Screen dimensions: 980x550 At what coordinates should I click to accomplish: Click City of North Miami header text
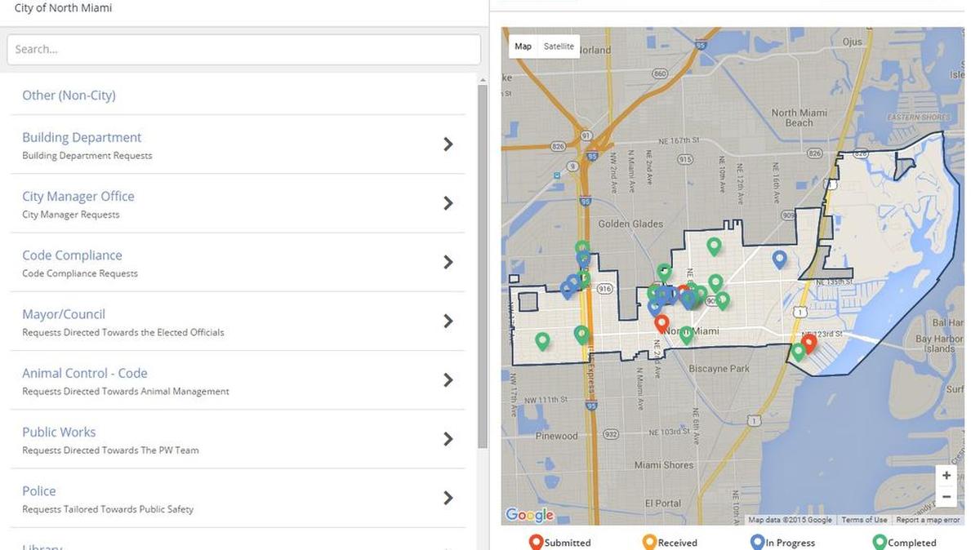pos(64,8)
